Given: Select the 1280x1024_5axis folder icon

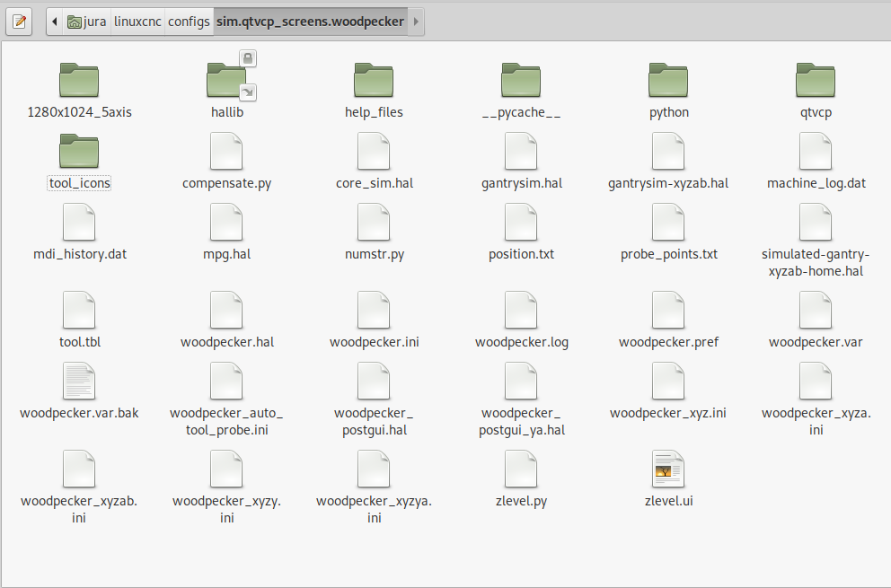Looking at the screenshot, I should pyautogui.click(x=79, y=80).
